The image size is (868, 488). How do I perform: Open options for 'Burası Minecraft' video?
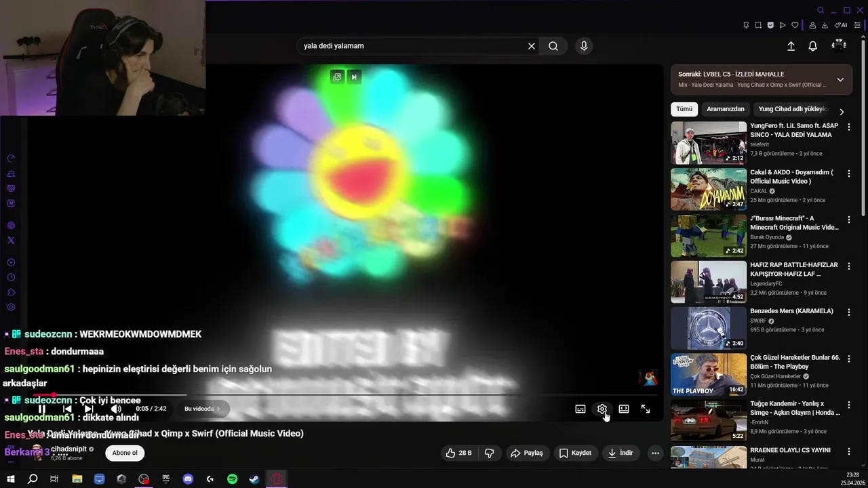point(848,220)
